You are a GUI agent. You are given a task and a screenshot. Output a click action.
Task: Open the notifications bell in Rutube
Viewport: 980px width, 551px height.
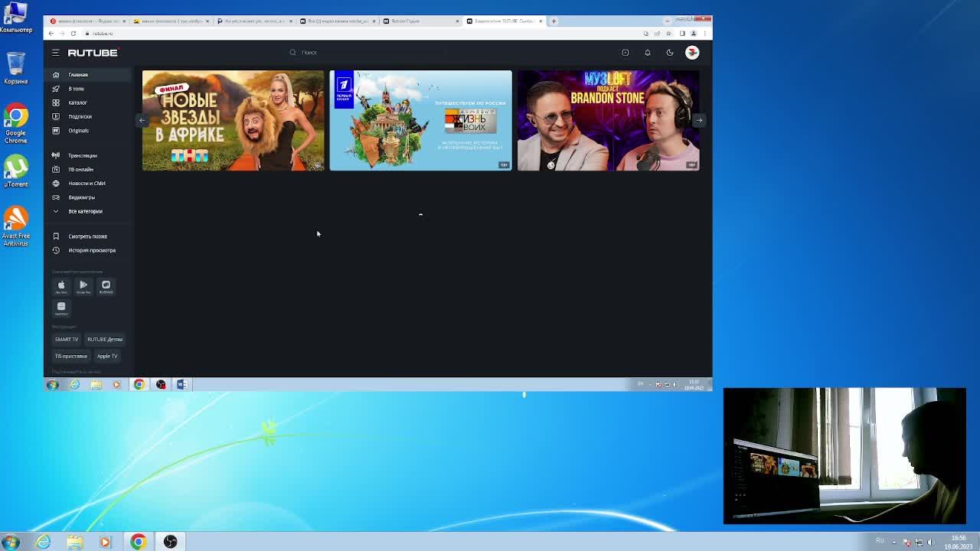[647, 52]
